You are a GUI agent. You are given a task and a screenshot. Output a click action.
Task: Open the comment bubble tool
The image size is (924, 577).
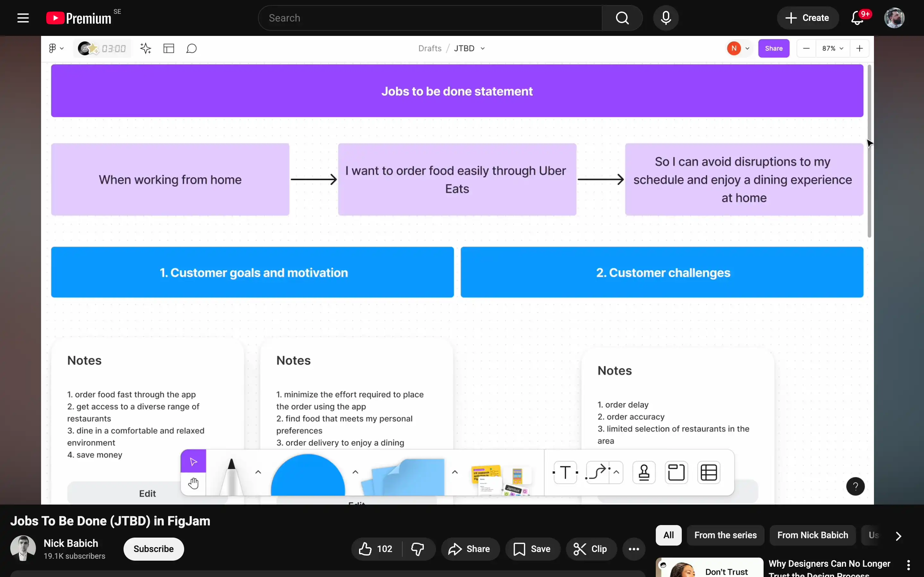[192, 48]
